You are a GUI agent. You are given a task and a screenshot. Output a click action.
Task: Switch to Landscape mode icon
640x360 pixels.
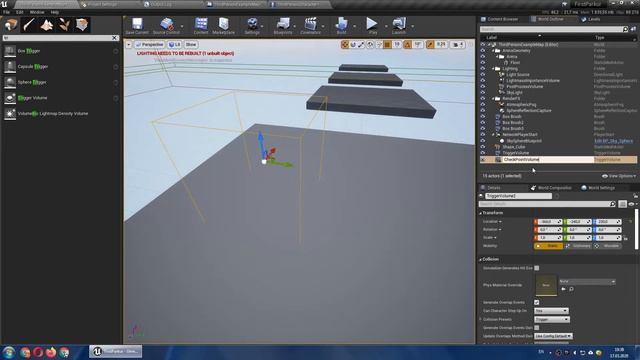[47, 25]
